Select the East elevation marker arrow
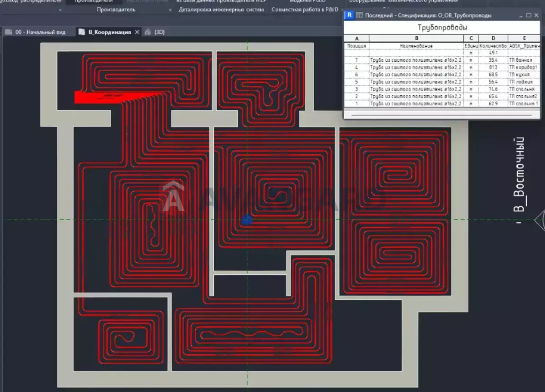 [539, 220]
